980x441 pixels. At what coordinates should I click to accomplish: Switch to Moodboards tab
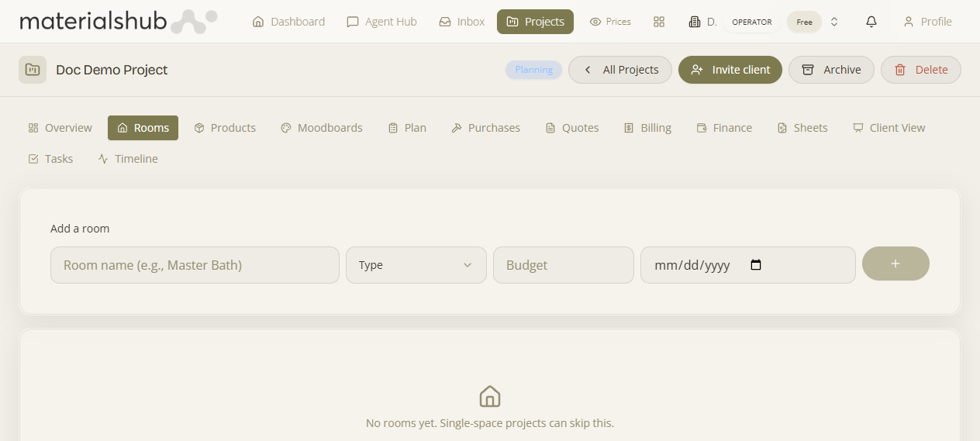coord(322,128)
